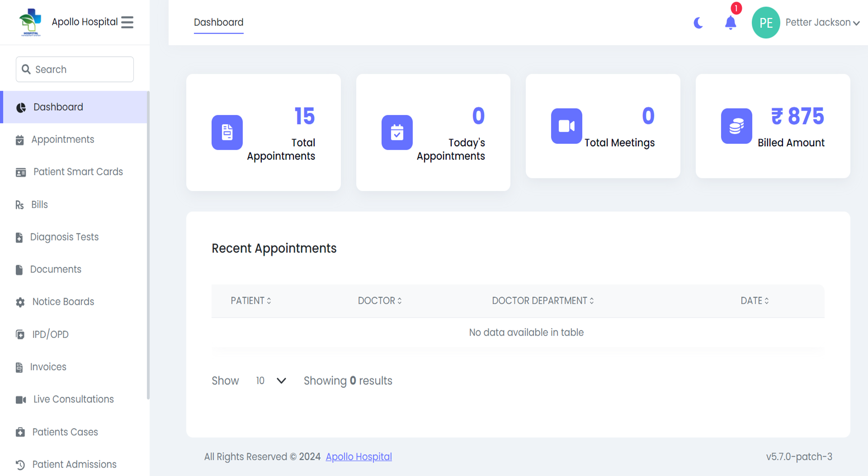Click the Apollo Hospital logo

point(30,22)
